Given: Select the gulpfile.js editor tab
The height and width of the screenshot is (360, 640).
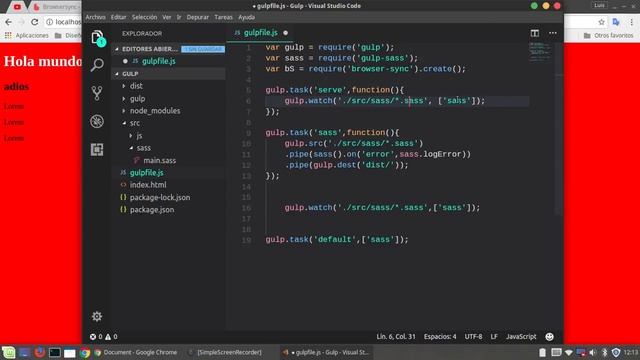Looking at the screenshot, I should click(x=260, y=33).
